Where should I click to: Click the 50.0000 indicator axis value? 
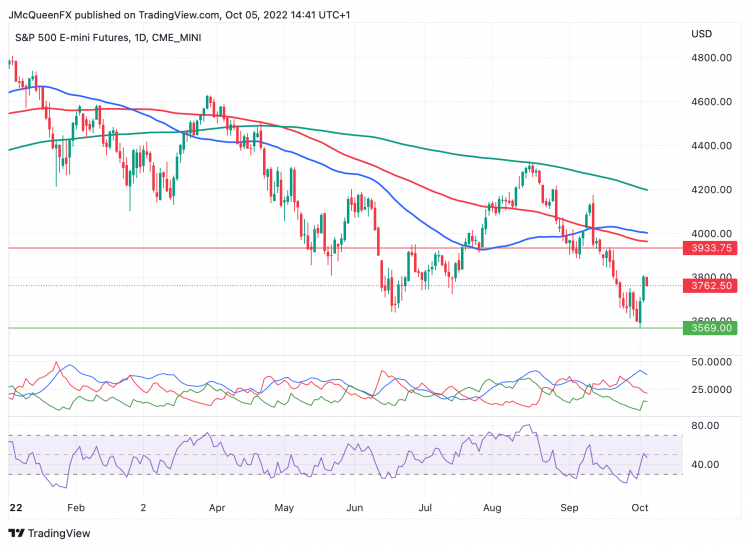(711, 362)
